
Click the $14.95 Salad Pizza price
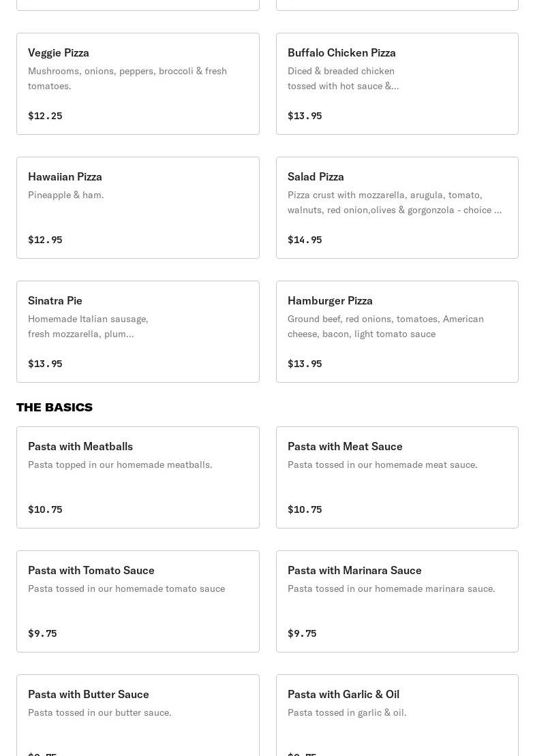pos(305,240)
